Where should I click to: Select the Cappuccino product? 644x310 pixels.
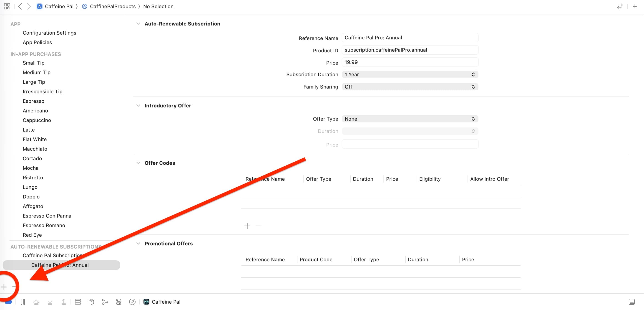pos(37,120)
